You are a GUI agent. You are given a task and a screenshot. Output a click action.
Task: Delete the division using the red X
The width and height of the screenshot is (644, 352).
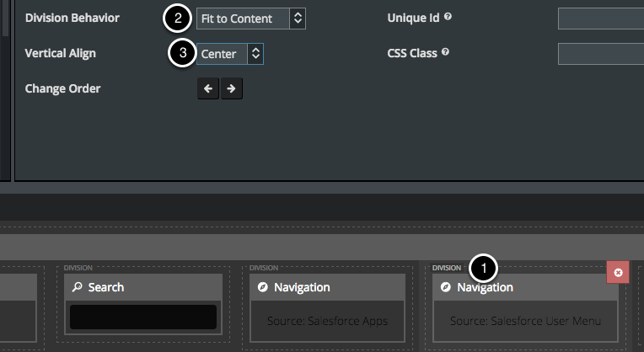coord(618,273)
